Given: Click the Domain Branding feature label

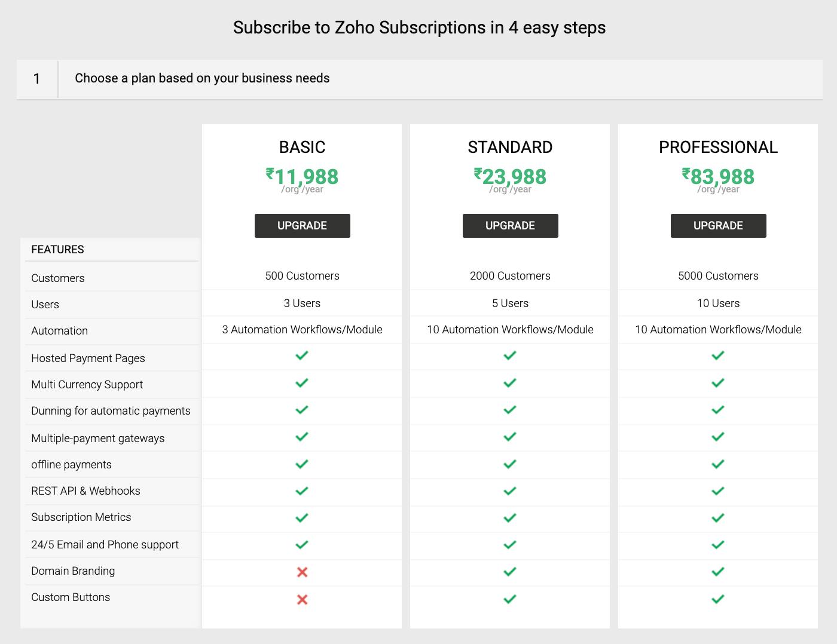Looking at the screenshot, I should tap(73, 571).
